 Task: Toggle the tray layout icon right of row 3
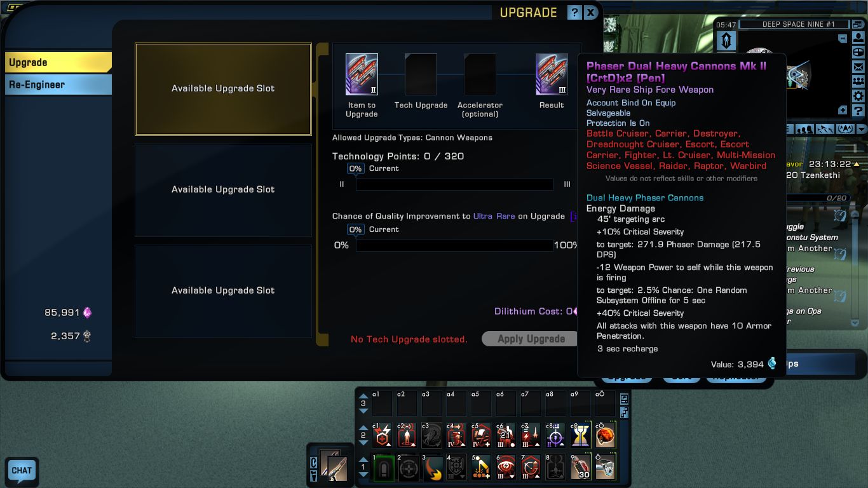624,399
